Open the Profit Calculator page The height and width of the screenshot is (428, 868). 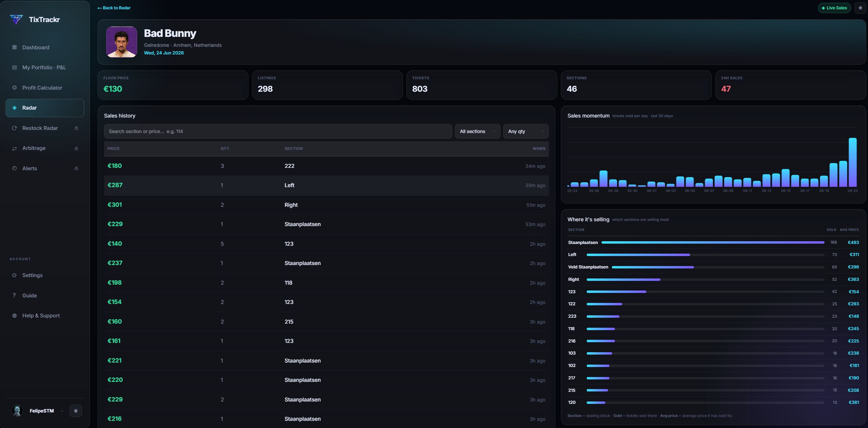45,88
